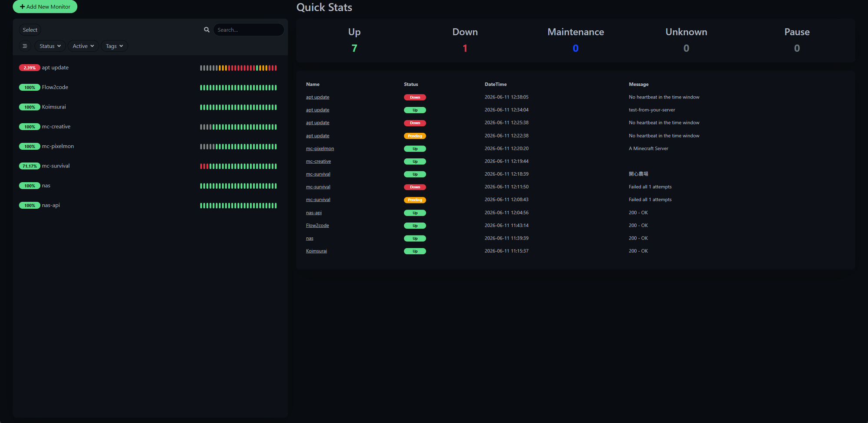Screen dimensions: 868x423
Task: Click the A Minecraft Server message
Action: click(648, 148)
